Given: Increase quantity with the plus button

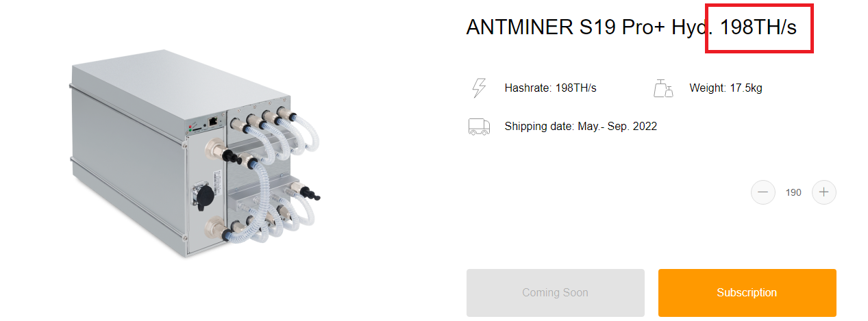Looking at the screenshot, I should (823, 192).
